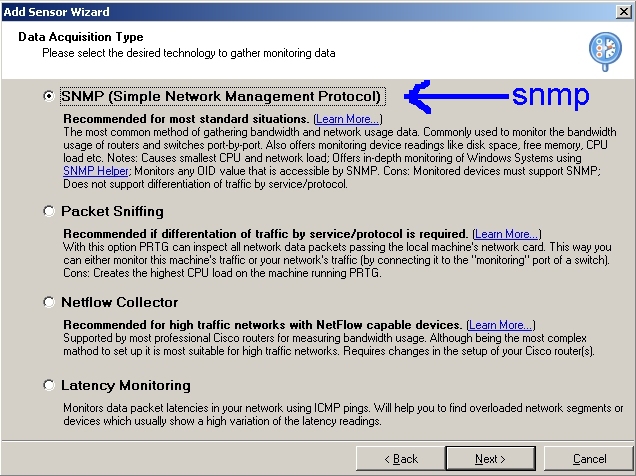Screen dimensions: 636x476
Task: Click the Latency Monitoring description paragraph
Action: pos(342,415)
